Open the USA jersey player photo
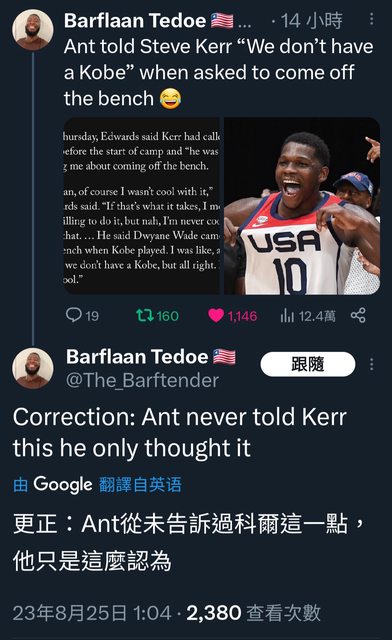The image size is (392, 640). pyautogui.click(x=302, y=206)
